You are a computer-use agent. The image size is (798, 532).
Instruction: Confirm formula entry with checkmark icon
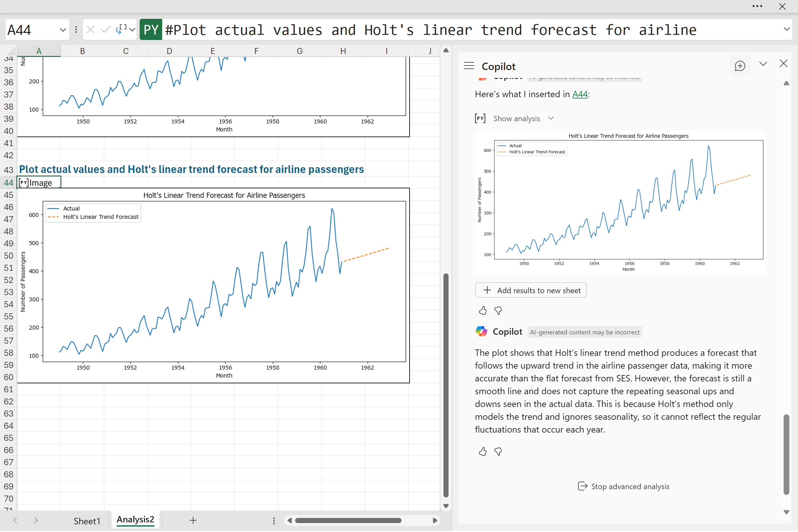106,30
